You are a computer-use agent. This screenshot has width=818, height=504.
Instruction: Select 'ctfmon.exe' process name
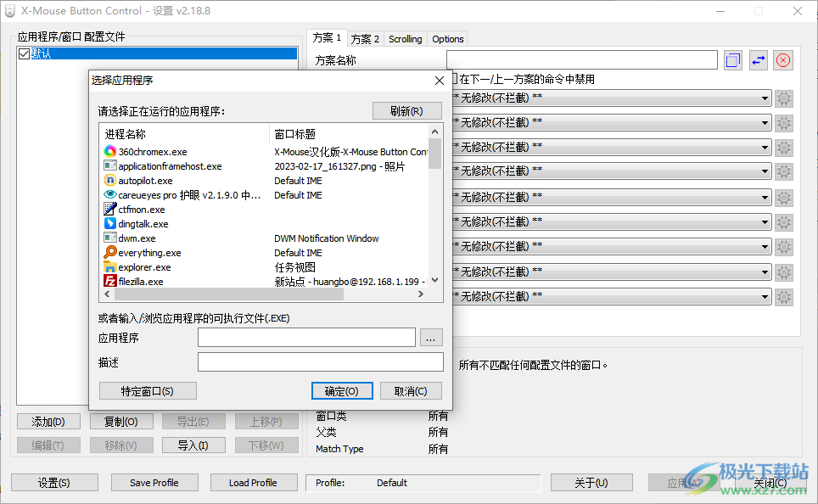(142, 210)
